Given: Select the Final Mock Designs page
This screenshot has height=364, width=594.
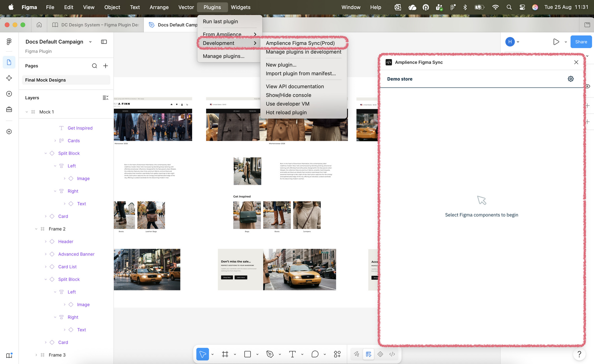Looking at the screenshot, I should 66,80.
